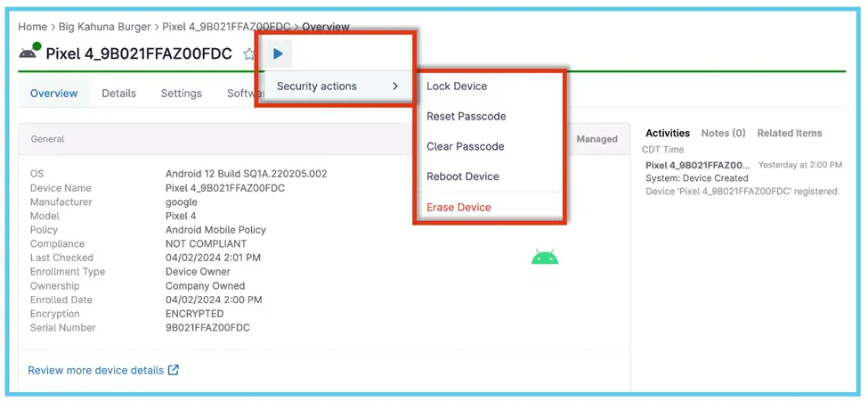
Task: Click the google manufacturer value
Action: point(181,202)
